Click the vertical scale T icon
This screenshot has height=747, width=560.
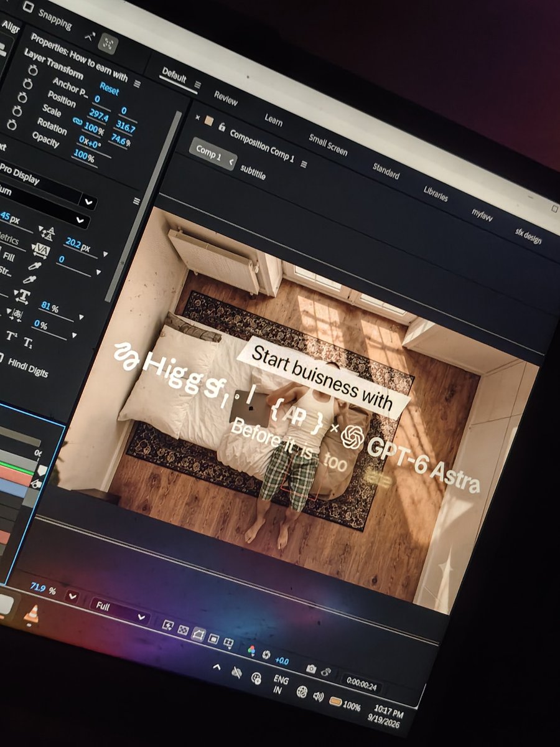(22, 297)
